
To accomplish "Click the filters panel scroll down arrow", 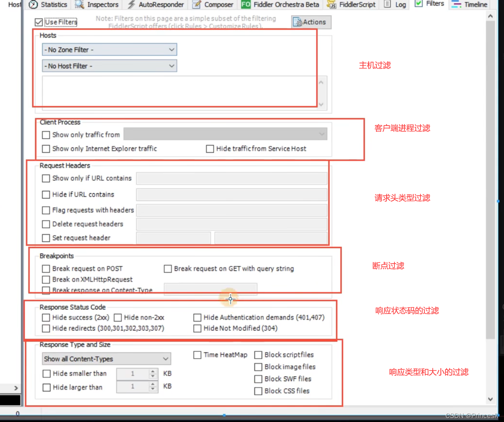I will (490, 399).
